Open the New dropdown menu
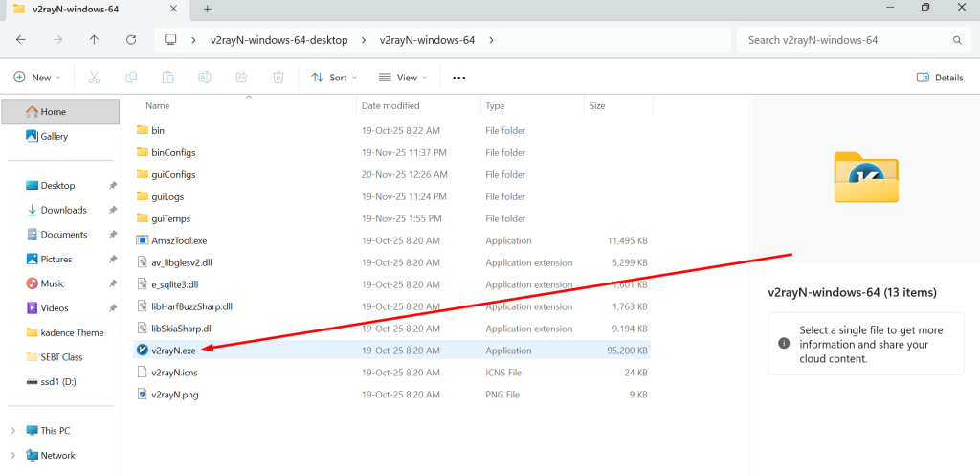 [37, 78]
